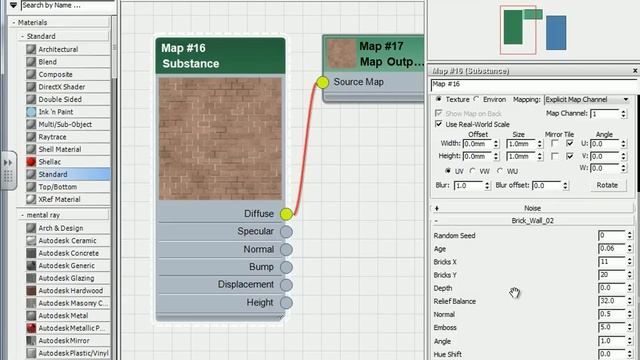Click the Map Channel spinner arrows
The width and height of the screenshot is (640, 360).
pos(623,114)
